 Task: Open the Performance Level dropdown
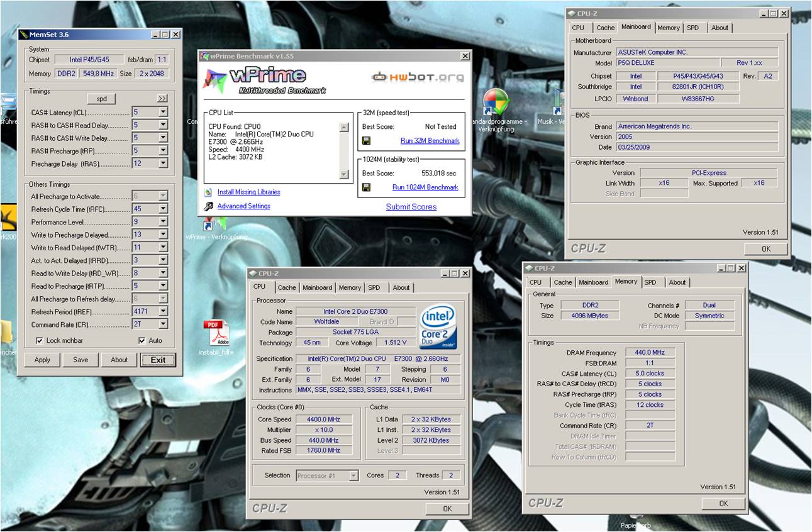[163, 222]
